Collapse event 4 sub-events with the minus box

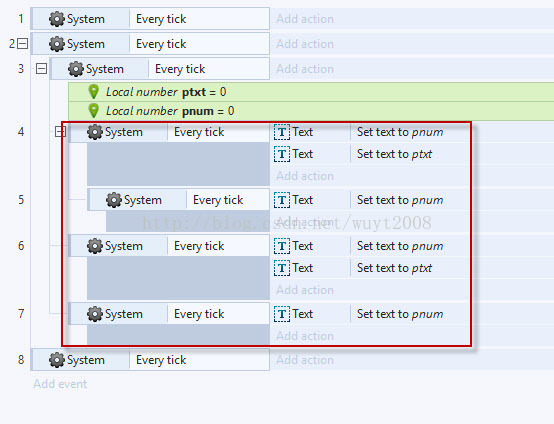click(x=60, y=132)
